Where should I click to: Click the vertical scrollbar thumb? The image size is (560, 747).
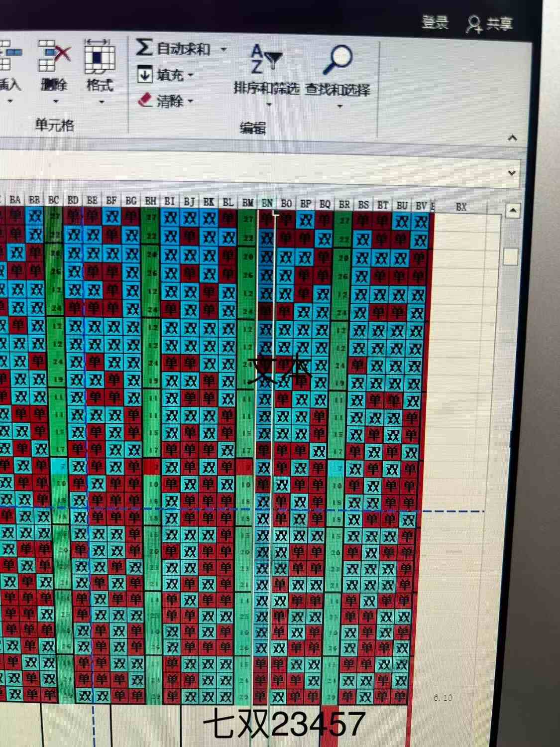point(511,256)
